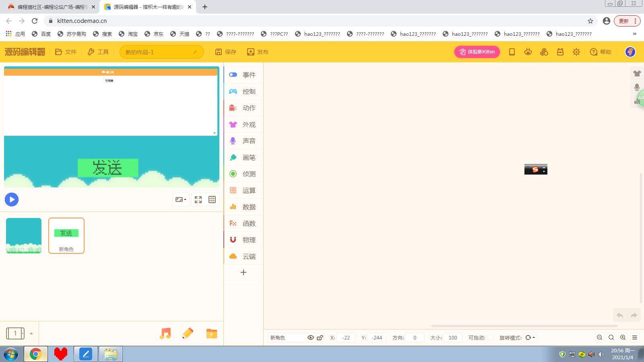This screenshot has width=644, height=362.
Task: Bookmark this page with the star icon
Action: [590, 21]
